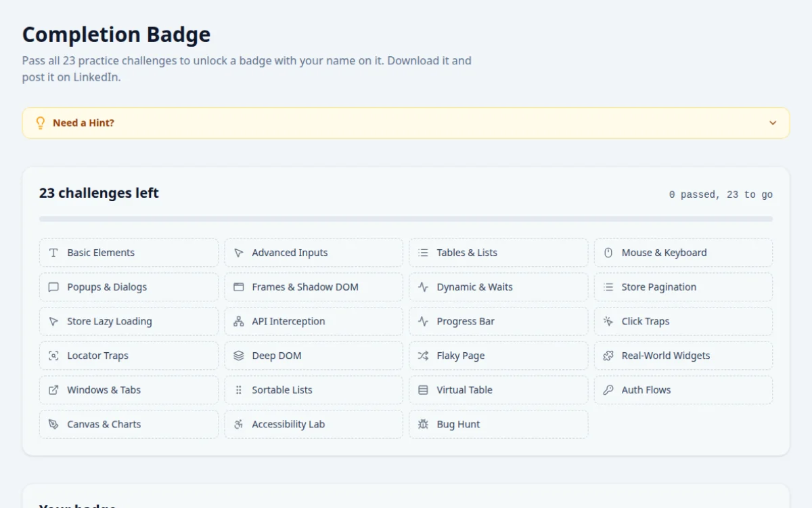The width and height of the screenshot is (812, 508).
Task: Click the external link icon beside Windows & Tabs
Action: [53, 390]
